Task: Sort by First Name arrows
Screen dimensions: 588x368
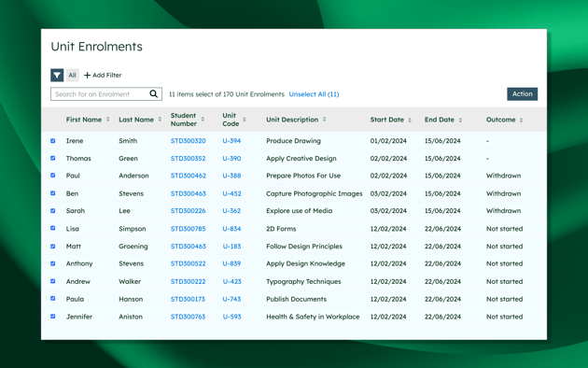Action: 108,120
